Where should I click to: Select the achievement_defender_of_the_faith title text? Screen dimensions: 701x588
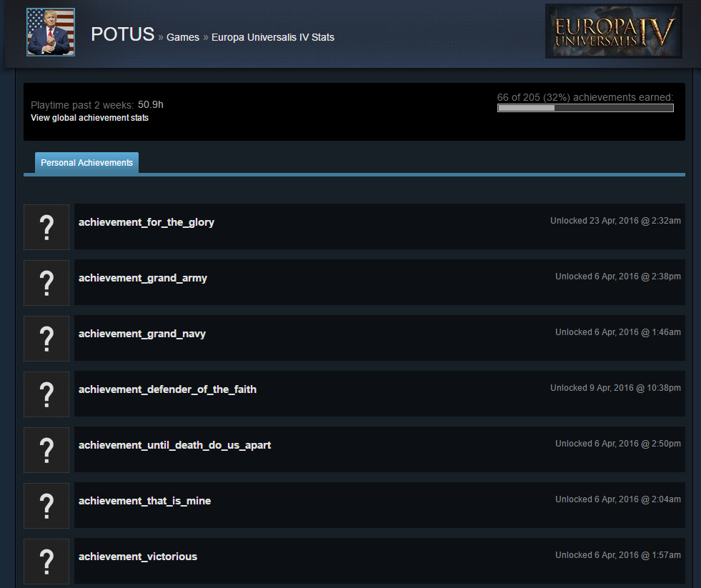[x=168, y=389]
